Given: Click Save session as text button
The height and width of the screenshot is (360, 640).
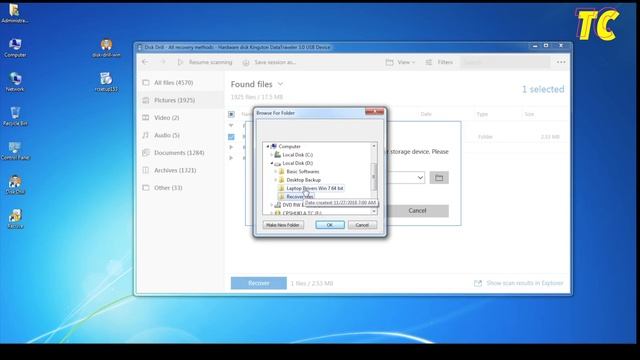Looking at the screenshot, I should pyautogui.click(x=275, y=62).
